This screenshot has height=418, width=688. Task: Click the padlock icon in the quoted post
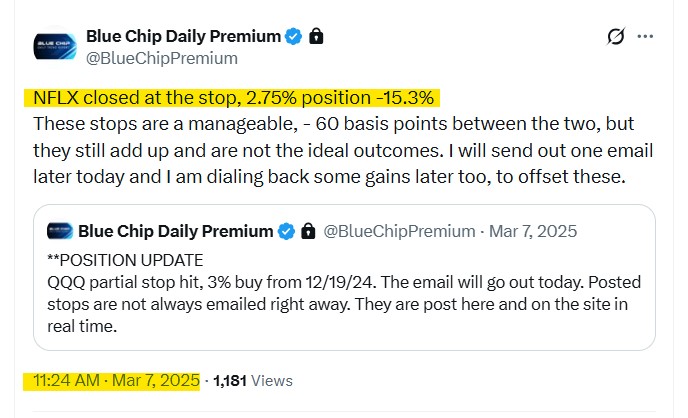tap(306, 232)
